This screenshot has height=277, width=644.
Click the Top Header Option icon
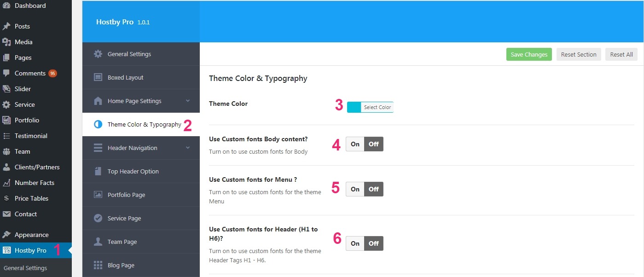[x=98, y=171]
